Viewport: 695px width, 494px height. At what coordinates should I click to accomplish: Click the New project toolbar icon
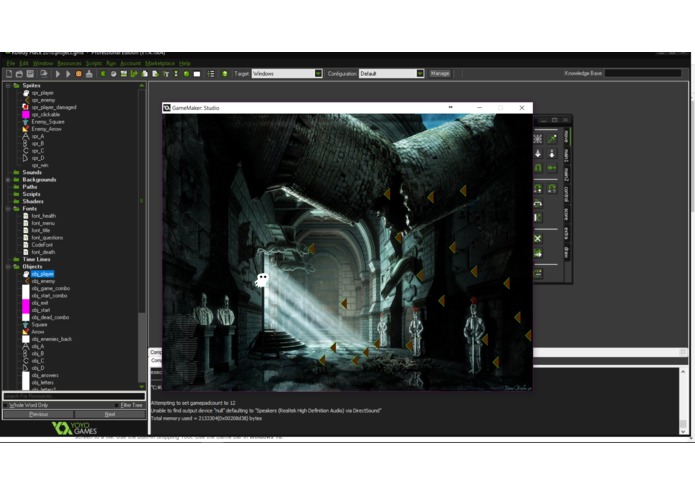coord(8,74)
